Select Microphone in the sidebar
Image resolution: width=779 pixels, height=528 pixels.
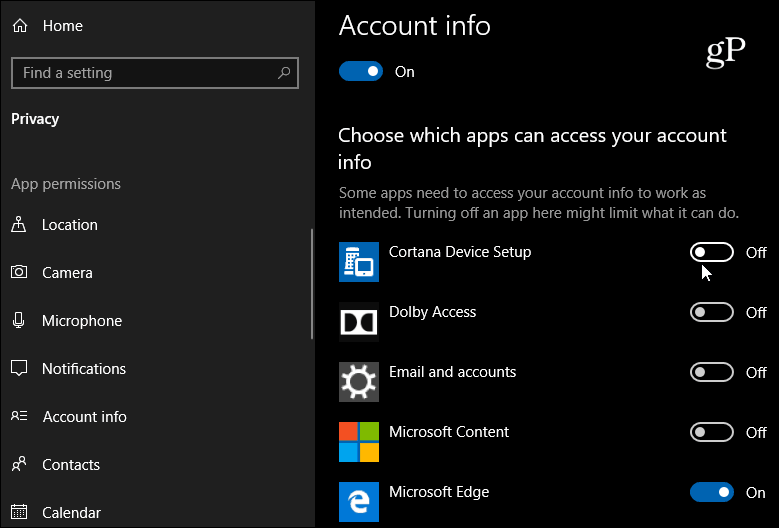pos(82,321)
